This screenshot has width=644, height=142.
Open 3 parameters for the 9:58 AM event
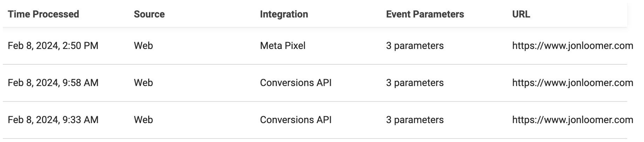point(415,83)
